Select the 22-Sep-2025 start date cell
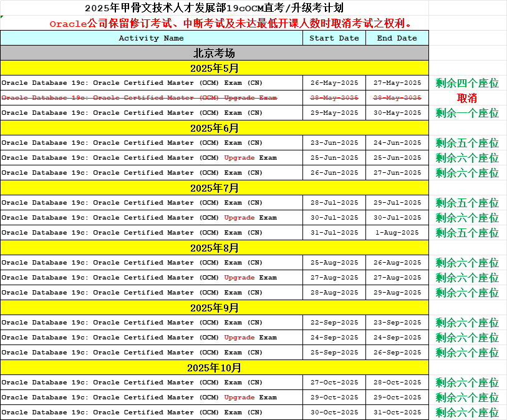The width and height of the screenshot is (507, 420). 334,323
